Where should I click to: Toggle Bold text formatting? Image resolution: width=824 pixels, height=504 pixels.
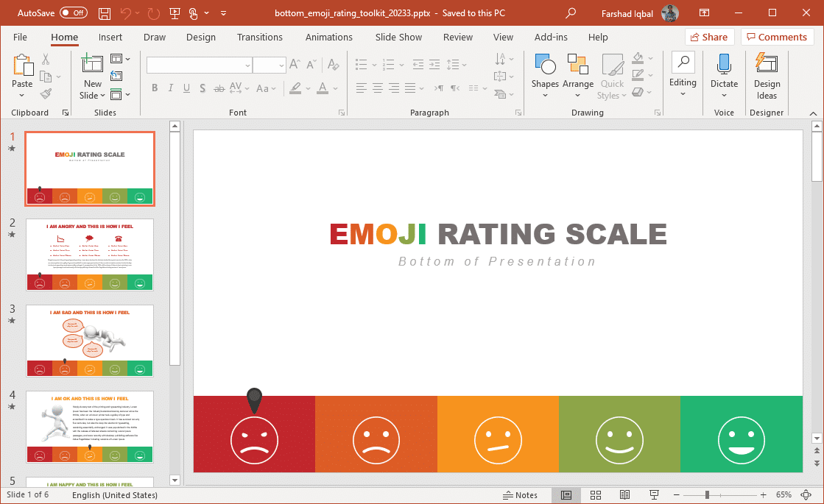pyautogui.click(x=155, y=88)
